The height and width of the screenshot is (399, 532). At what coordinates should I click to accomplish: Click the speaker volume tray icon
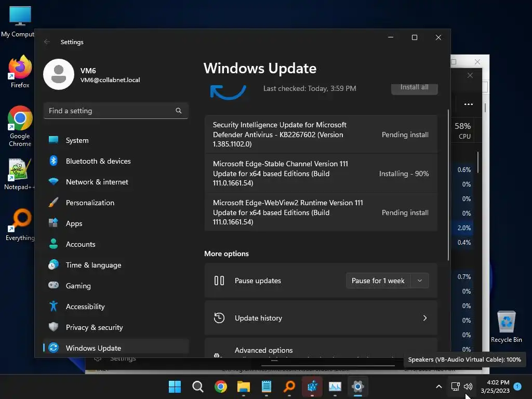click(x=468, y=387)
